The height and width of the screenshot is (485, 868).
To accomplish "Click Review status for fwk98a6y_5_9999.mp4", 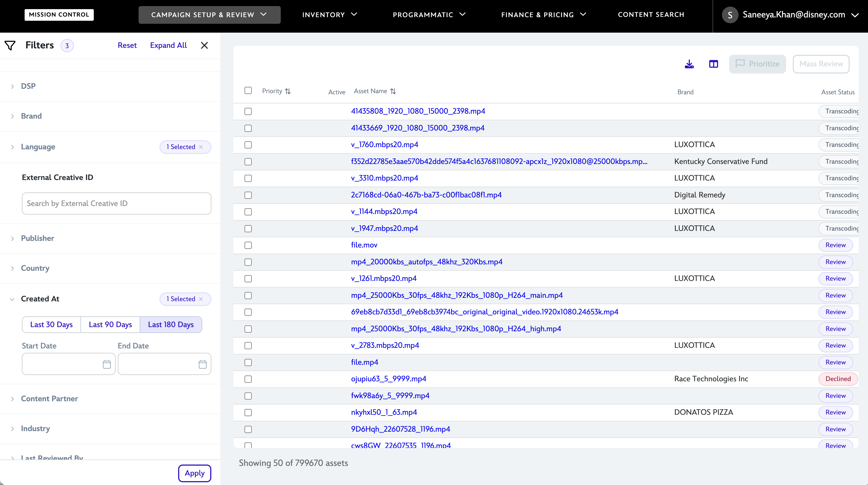I will tap(836, 396).
